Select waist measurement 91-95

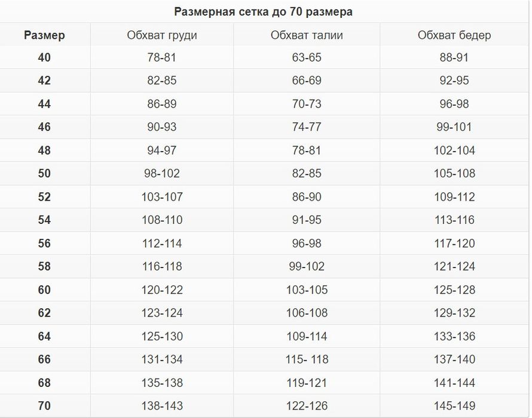[307, 220]
